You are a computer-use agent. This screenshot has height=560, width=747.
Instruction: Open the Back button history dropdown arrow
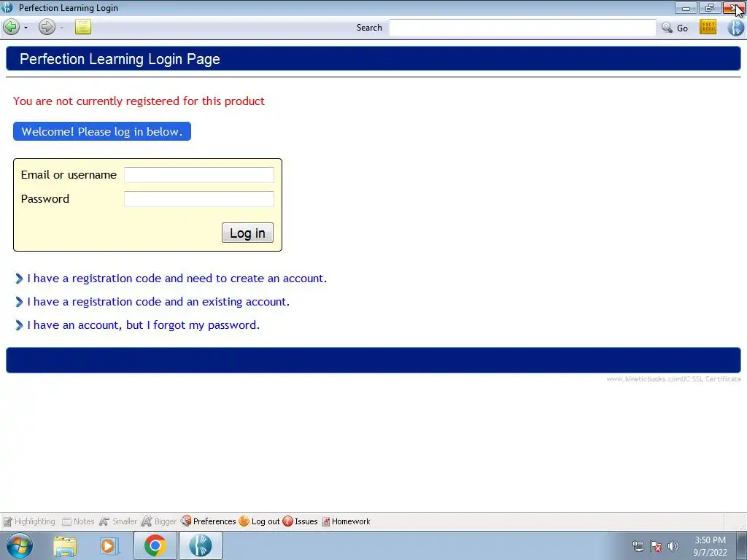[26, 28]
